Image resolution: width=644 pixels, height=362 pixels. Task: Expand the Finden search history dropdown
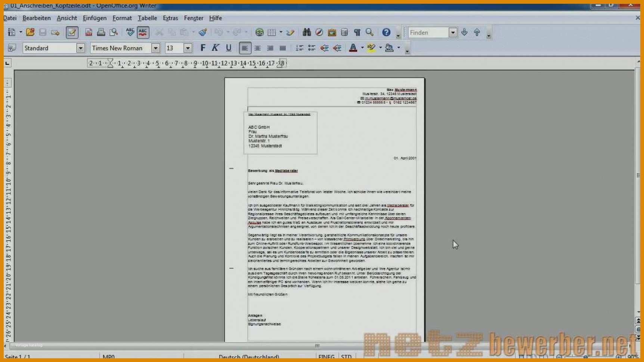click(x=453, y=32)
